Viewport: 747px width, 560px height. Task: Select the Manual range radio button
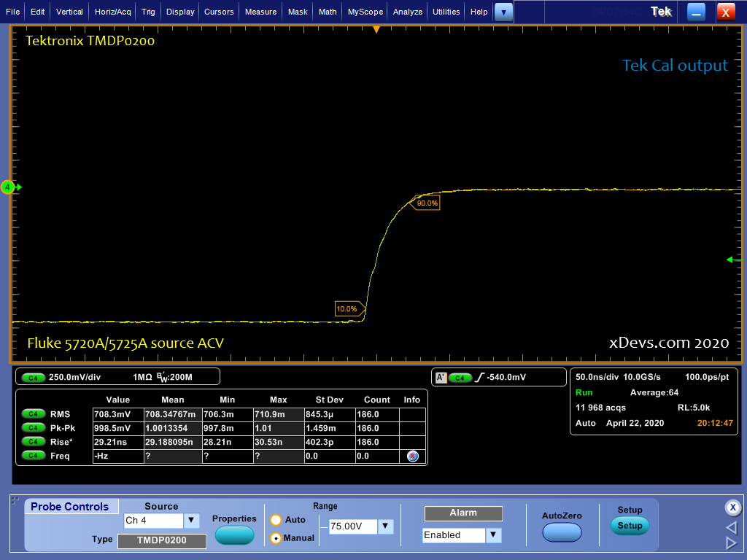tap(276, 538)
